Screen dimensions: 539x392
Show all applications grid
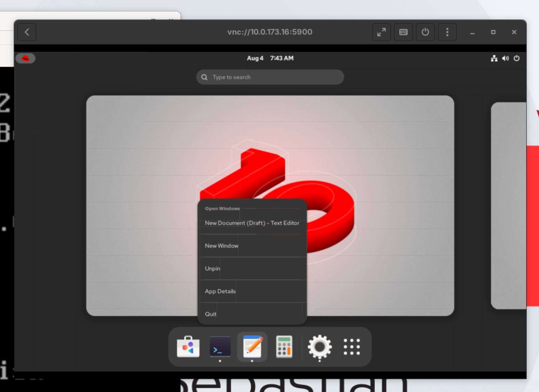(x=352, y=347)
